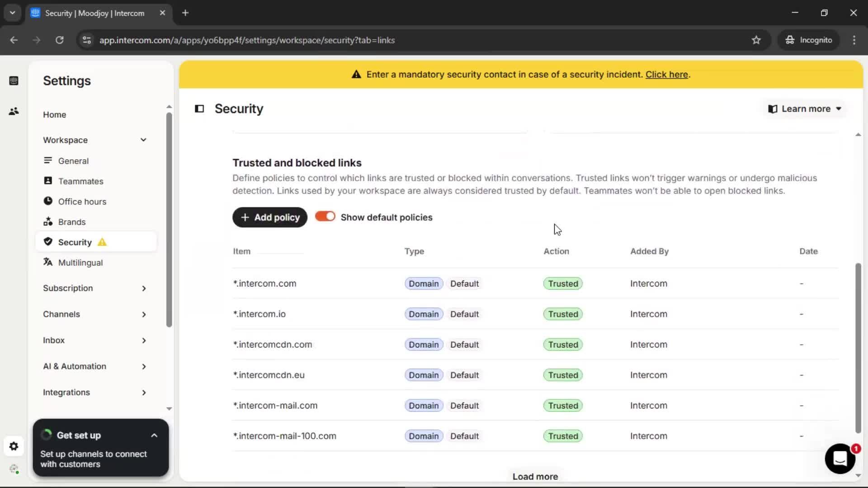
Task: Turn off Show default policies toggle
Action: pyautogui.click(x=325, y=216)
